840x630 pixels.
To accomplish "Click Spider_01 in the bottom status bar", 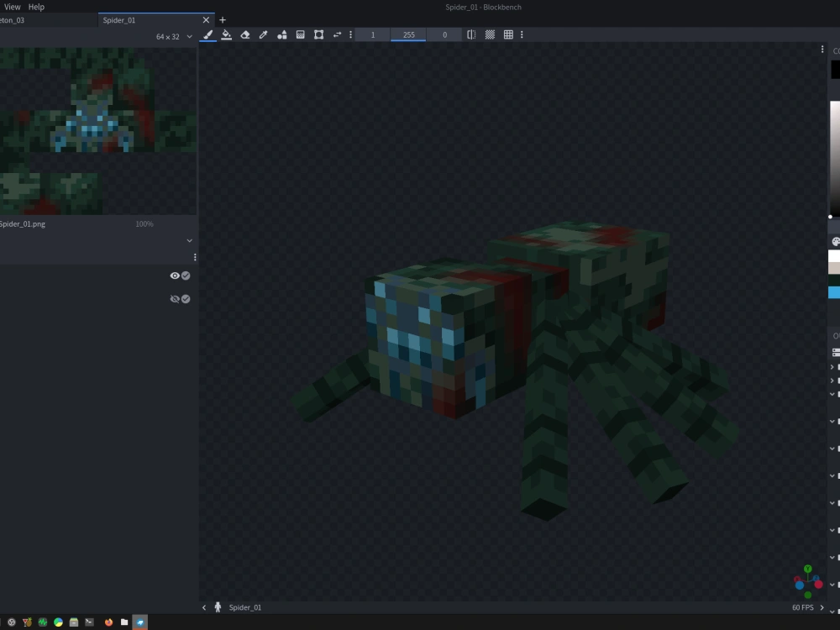I will click(x=244, y=606).
